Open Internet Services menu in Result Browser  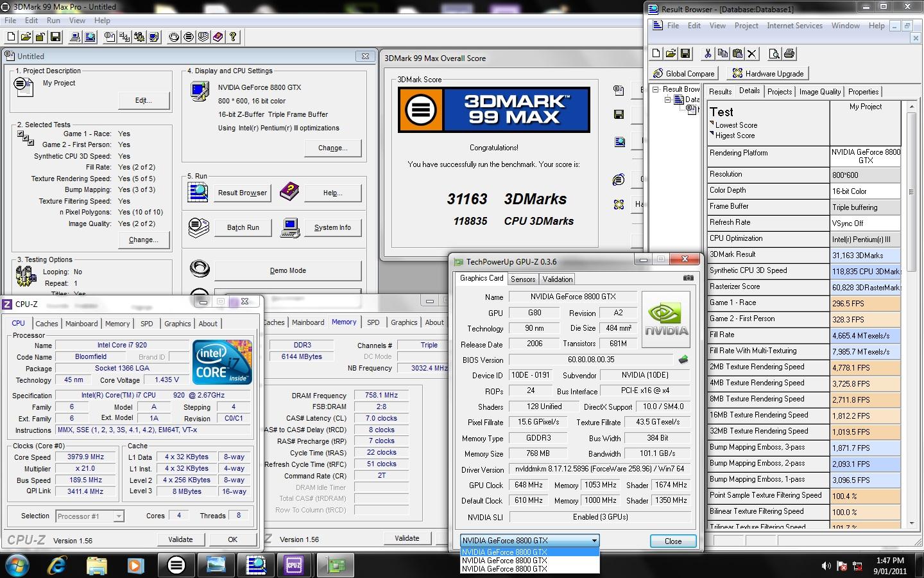point(794,26)
